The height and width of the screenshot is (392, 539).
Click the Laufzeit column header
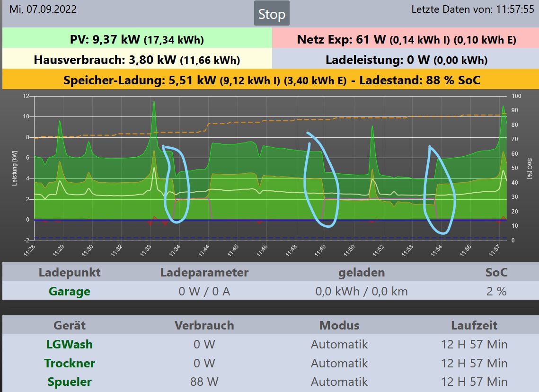click(474, 325)
